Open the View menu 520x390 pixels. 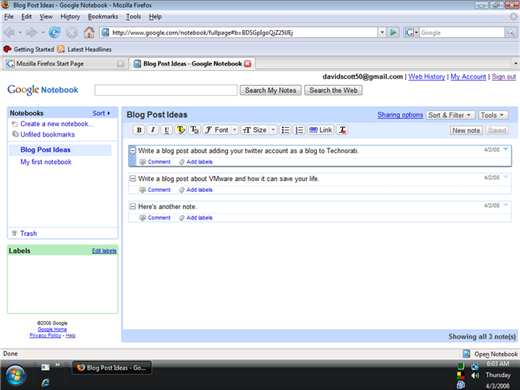pos(46,17)
